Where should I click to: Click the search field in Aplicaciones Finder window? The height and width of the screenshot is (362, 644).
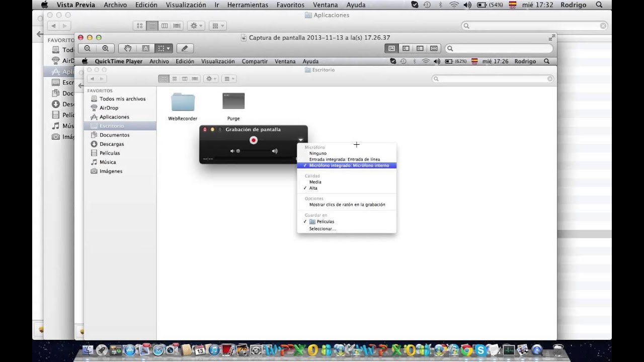[x=534, y=26]
